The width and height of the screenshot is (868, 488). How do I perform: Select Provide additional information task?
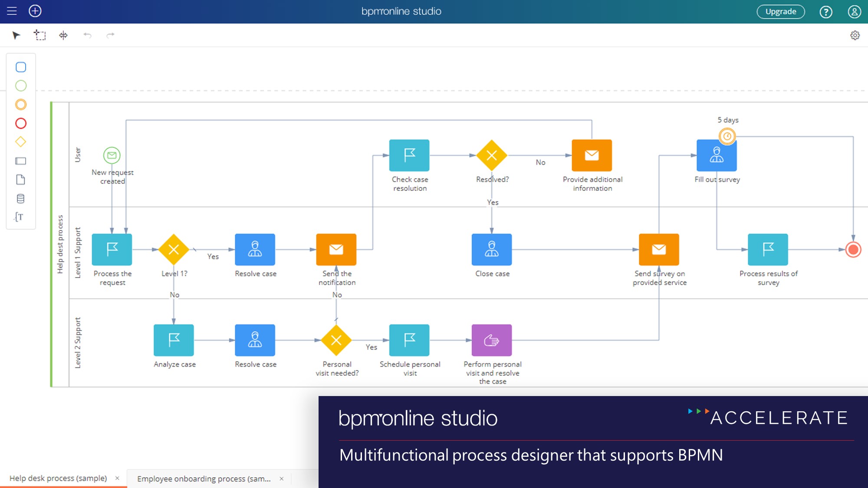[x=592, y=155]
